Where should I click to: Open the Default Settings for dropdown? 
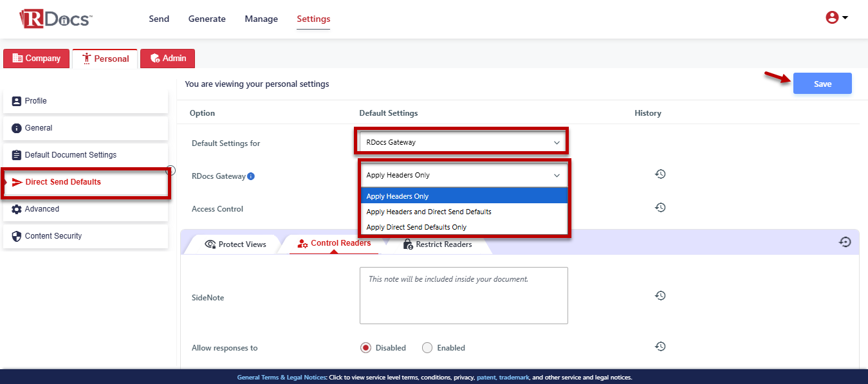coord(460,142)
